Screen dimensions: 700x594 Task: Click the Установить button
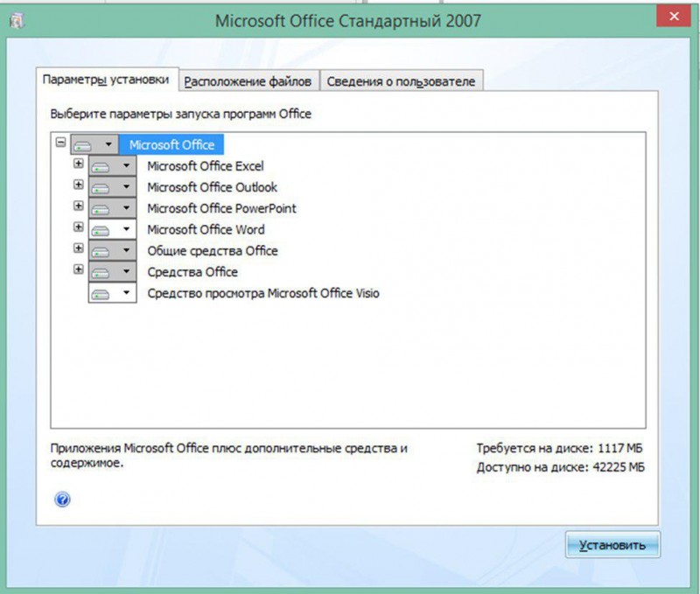pyautogui.click(x=612, y=545)
